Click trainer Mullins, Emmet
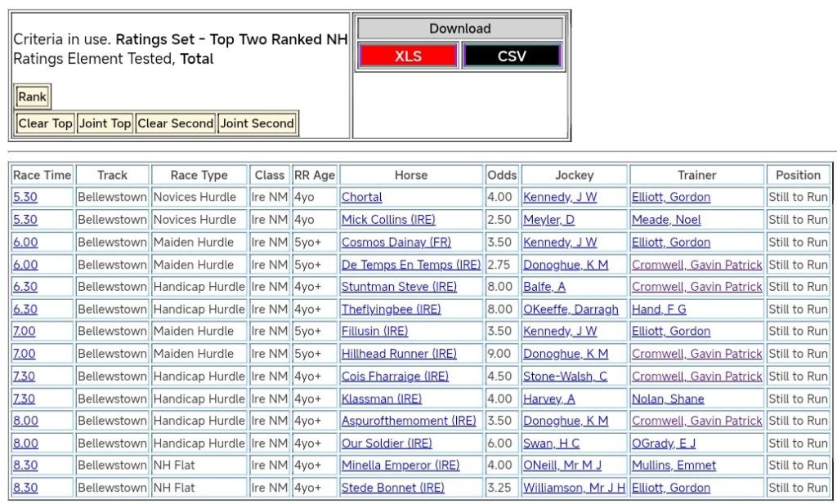 pos(674,466)
